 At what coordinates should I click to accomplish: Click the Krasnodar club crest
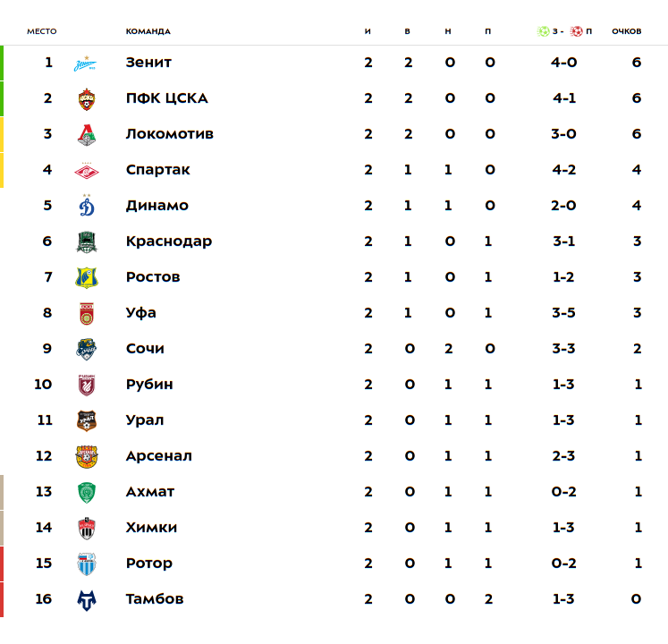(87, 241)
